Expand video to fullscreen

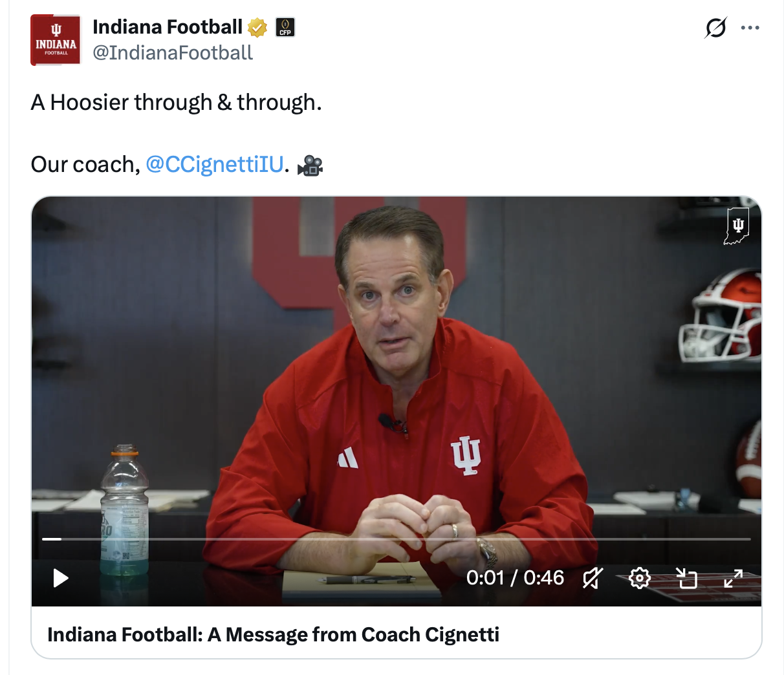(733, 578)
